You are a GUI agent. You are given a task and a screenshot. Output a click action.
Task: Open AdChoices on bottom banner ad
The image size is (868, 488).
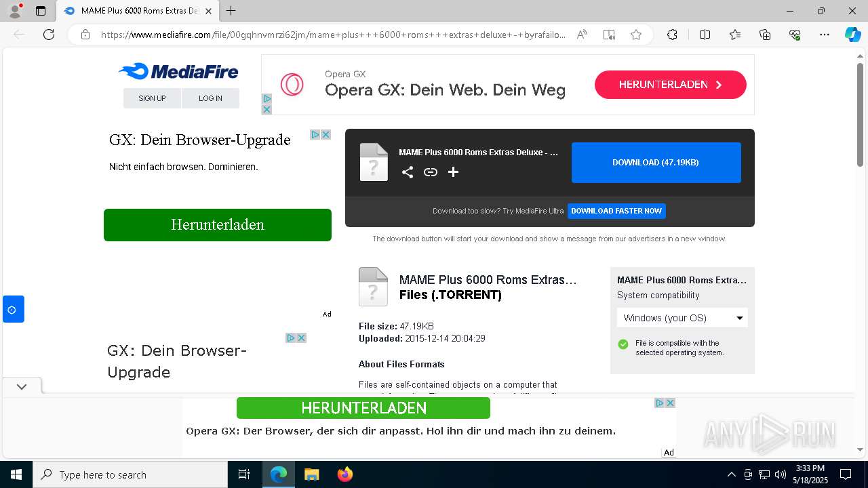(x=659, y=403)
